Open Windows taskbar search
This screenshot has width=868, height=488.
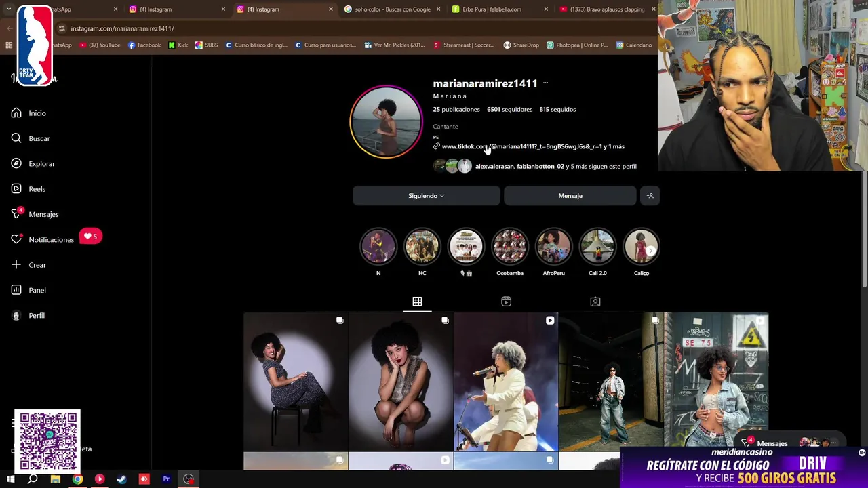tap(33, 479)
